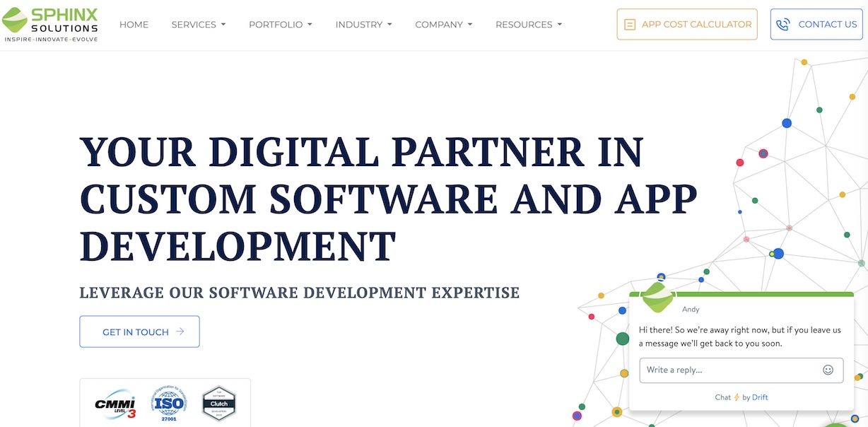The height and width of the screenshot is (427, 868).
Task: Click the phone icon in Contact Us
Action: pyautogui.click(x=782, y=24)
